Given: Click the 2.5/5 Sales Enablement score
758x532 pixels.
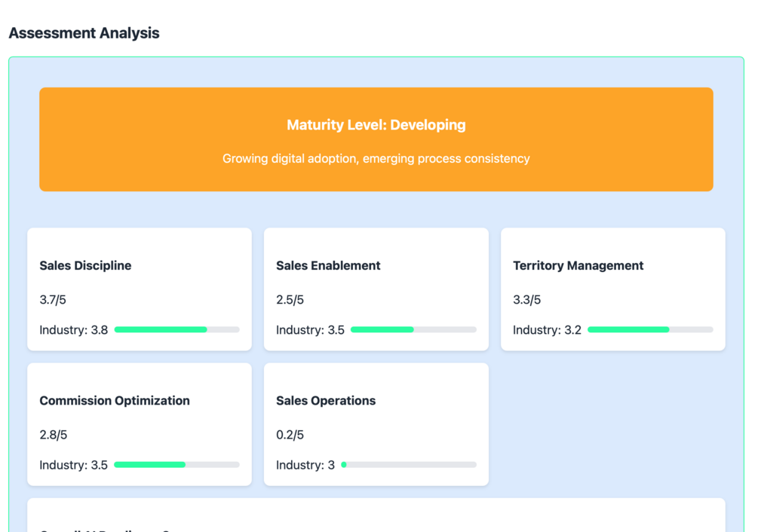Looking at the screenshot, I should point(290,300).
